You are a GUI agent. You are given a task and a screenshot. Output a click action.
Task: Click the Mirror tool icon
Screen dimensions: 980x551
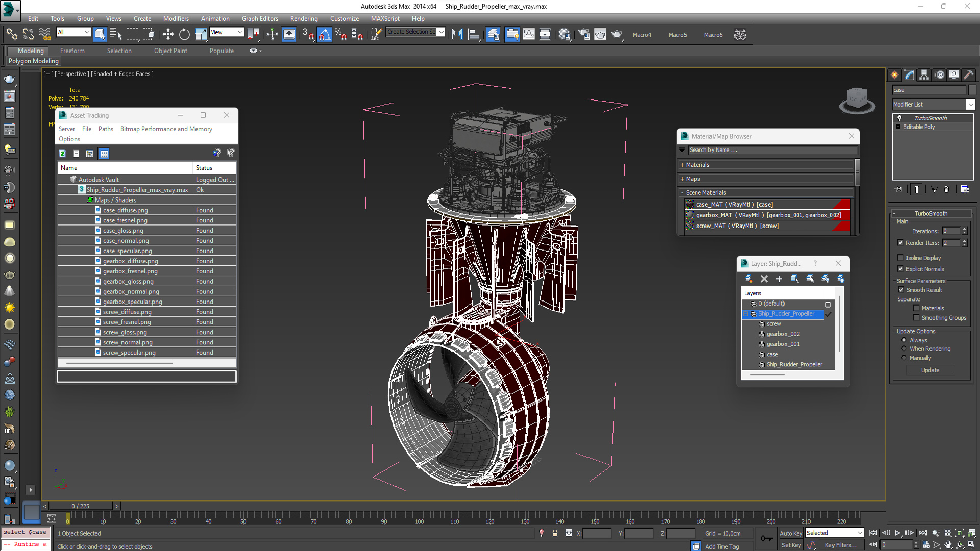coord(457,34)
